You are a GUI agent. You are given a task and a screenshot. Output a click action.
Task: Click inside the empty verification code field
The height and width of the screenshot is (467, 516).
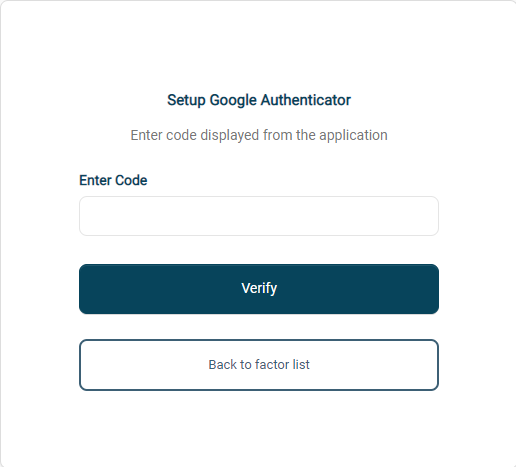tap(259, 216)
